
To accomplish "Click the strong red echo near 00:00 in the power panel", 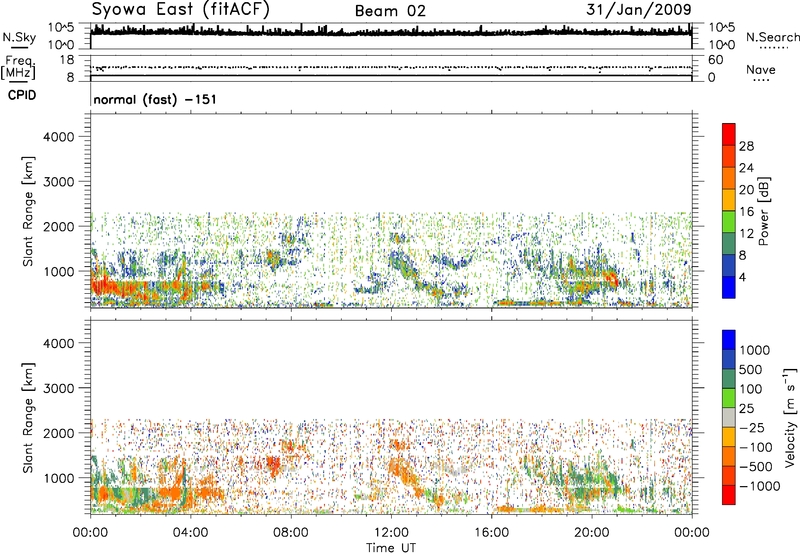I will click(101, 285).
